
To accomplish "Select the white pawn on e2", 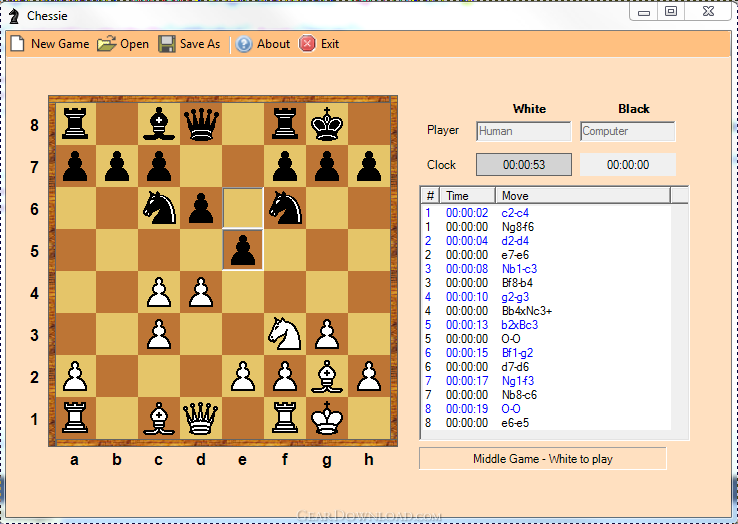I will point(243,377).
